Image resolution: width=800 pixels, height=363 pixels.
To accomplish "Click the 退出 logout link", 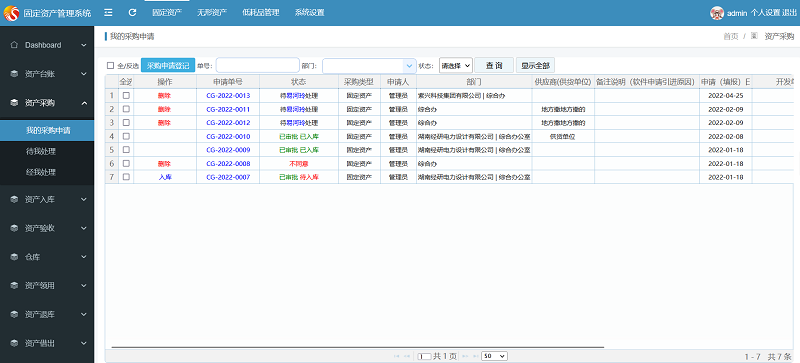I will pos(789,13).
